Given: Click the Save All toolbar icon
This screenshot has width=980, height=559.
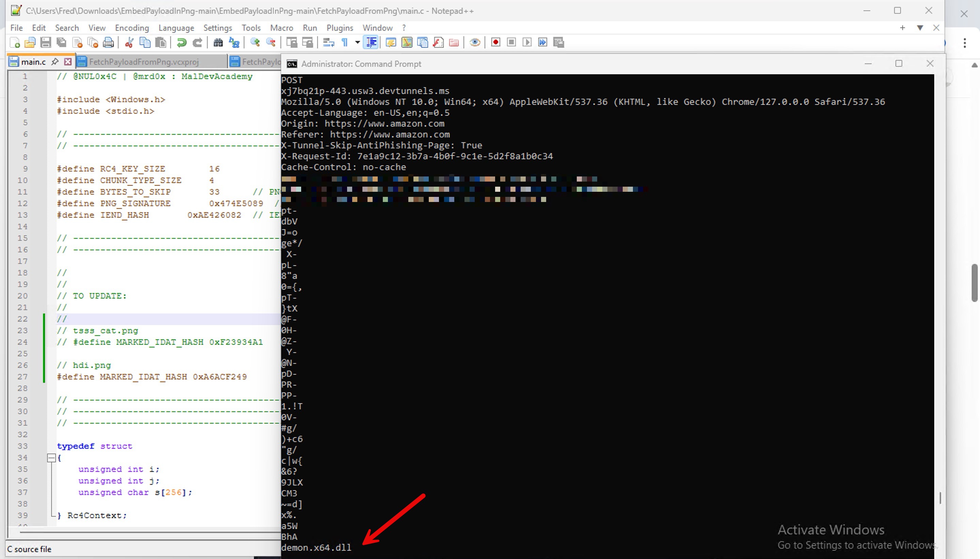Looking at the screenshot, I should (62, 42).
